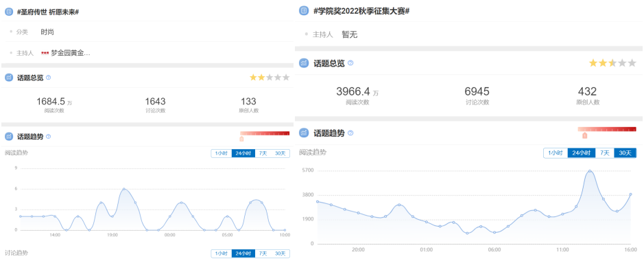
Task: Select 30天 in right 阅读趋势 range
Action: (625, 153)
